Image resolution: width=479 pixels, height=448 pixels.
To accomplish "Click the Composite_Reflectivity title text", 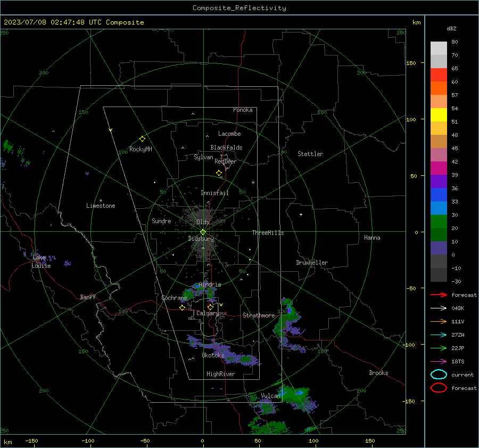I will [240, 8].
